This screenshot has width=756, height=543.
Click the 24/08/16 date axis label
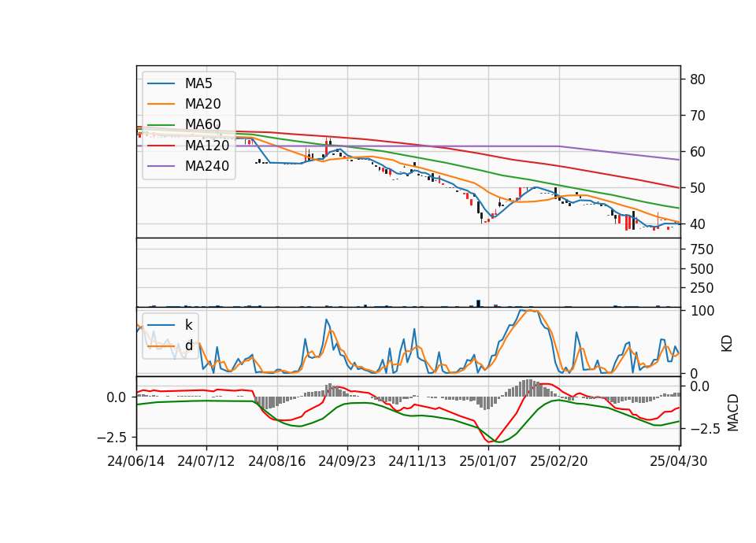pos(276,461)
